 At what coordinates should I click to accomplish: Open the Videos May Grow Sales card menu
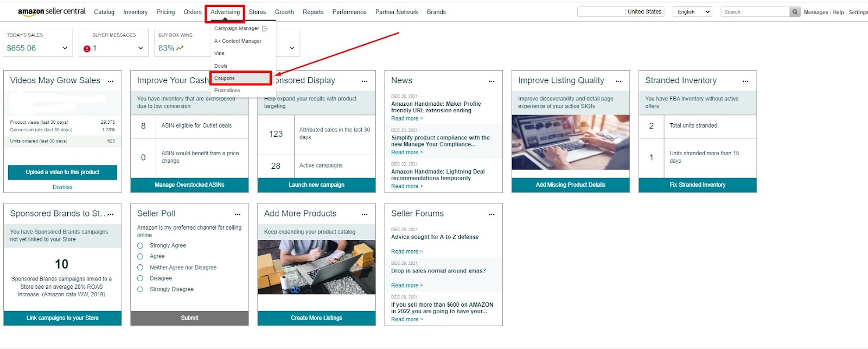coord(111,81)
